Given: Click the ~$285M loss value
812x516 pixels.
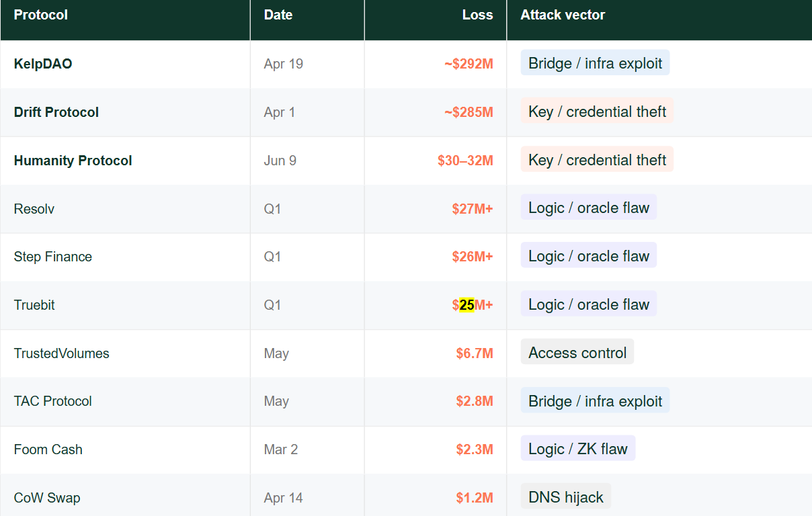Looking at the screenshot, I should (469, 112).
